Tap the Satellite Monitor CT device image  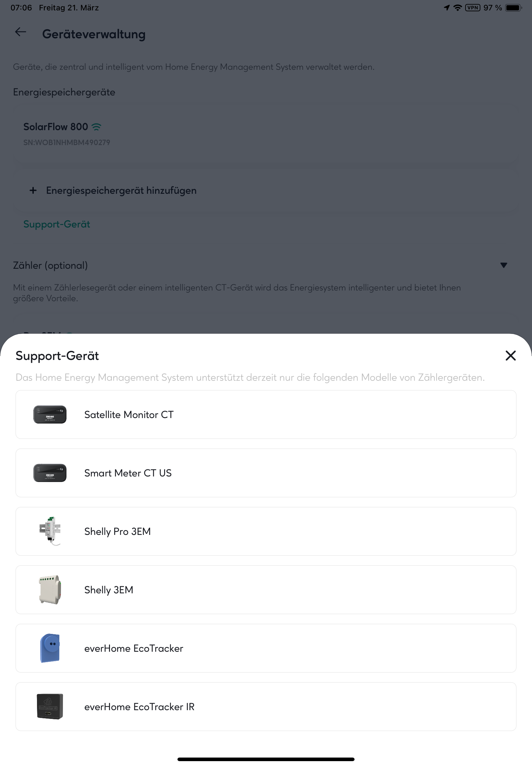50,414
